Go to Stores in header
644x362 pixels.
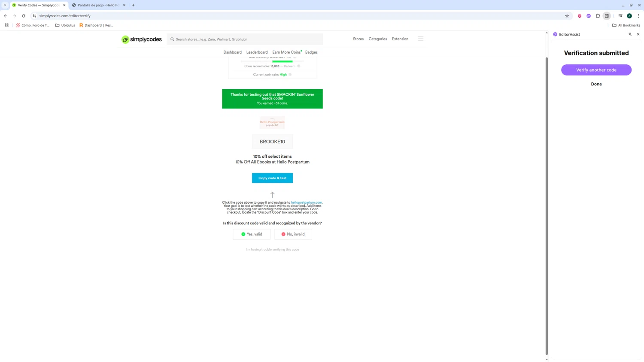coord(358,39)
